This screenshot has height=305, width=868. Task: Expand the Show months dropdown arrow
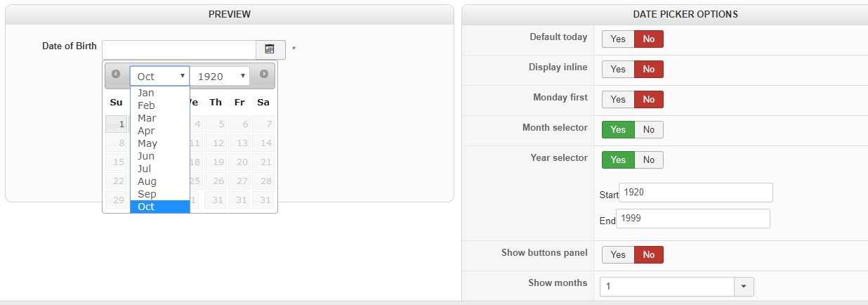[x=744, y=287]
